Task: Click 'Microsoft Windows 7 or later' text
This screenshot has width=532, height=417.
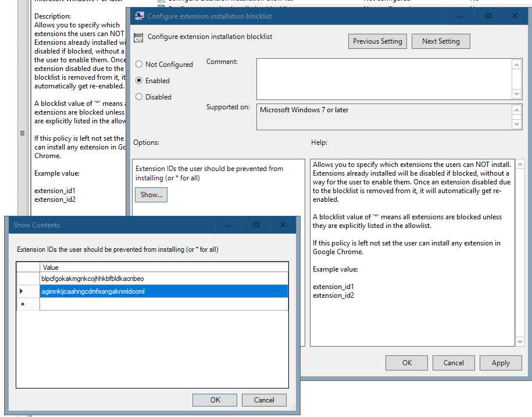Action: [304, 110]
